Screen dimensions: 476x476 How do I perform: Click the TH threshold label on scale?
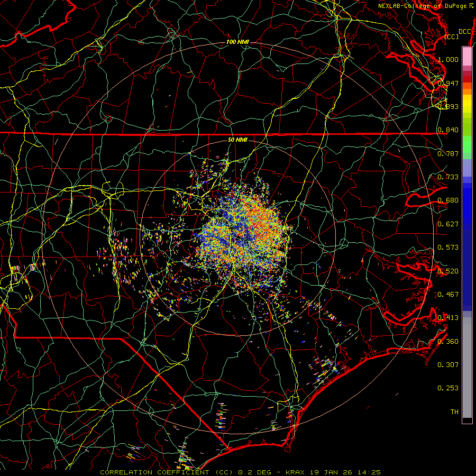[454, 412]
